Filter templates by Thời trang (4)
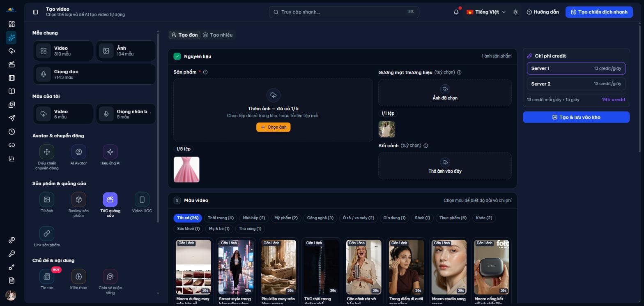 [x=221, y=218]
